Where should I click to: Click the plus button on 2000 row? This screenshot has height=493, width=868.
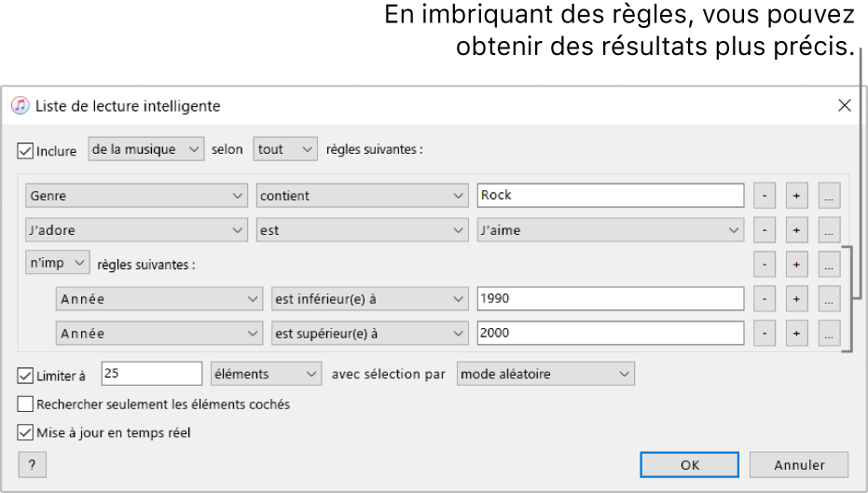tap(796, 334)
